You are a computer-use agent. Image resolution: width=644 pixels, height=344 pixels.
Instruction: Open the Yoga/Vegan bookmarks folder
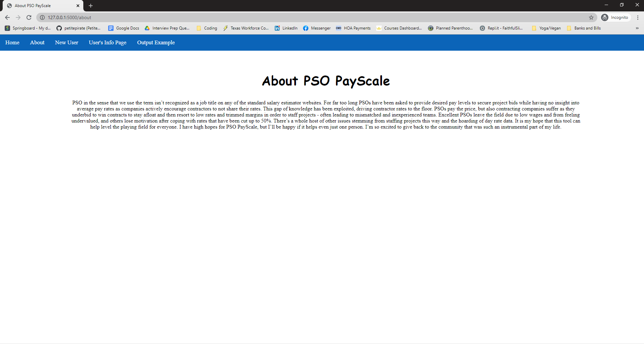coord(546,28)
